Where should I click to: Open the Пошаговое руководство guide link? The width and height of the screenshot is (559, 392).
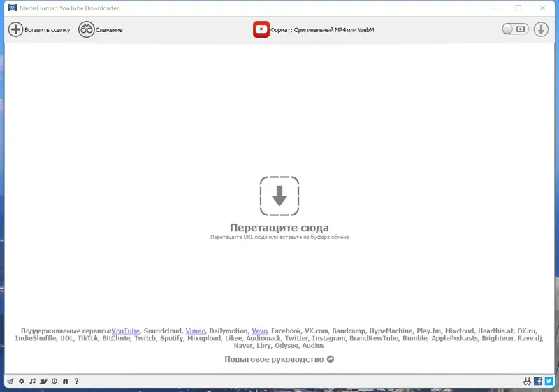coord(279,359)
